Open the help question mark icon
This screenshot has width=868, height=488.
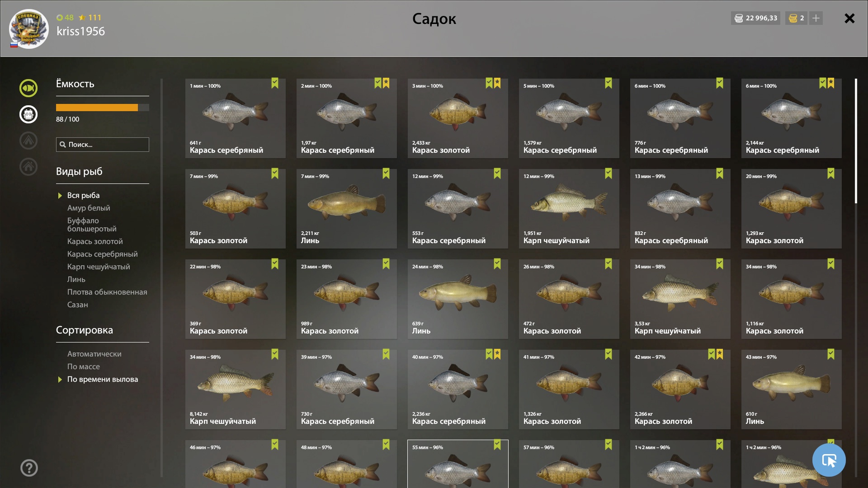(x=29, y=468)
